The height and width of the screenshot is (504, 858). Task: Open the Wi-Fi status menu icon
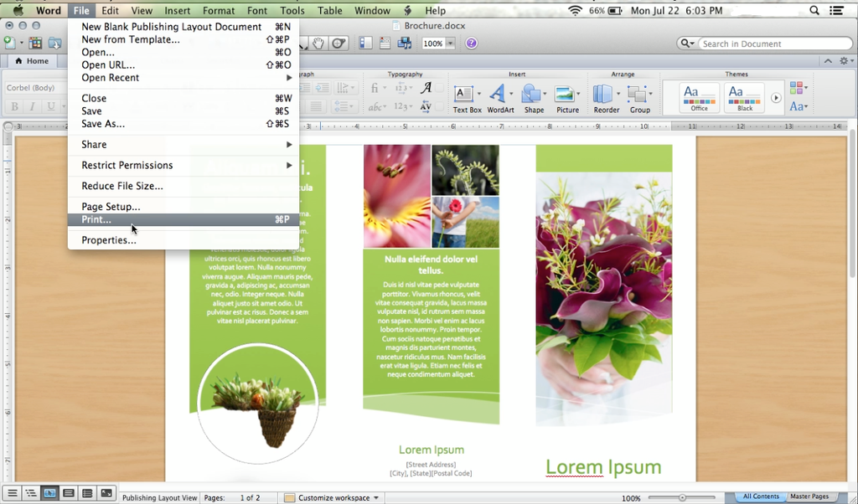[x=575, y=10]
